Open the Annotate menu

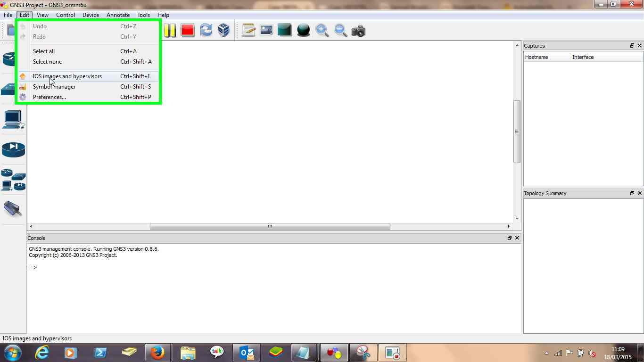[x=118, y=15]
